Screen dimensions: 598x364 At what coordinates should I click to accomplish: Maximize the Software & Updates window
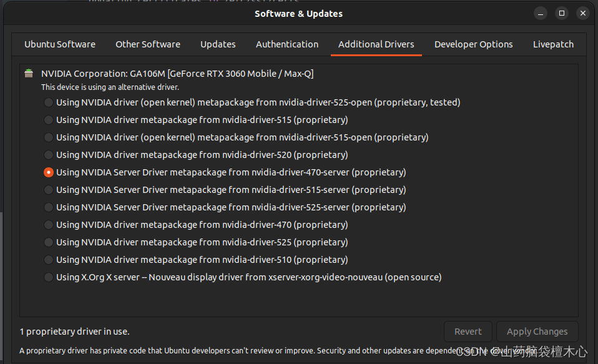click(562, 13)
